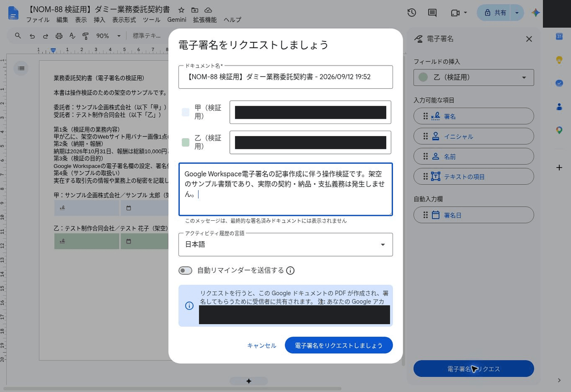Screen dimensions: 571x392
Task: Open the 標準テキスト style dropdown
Action: tap(147, 36)
